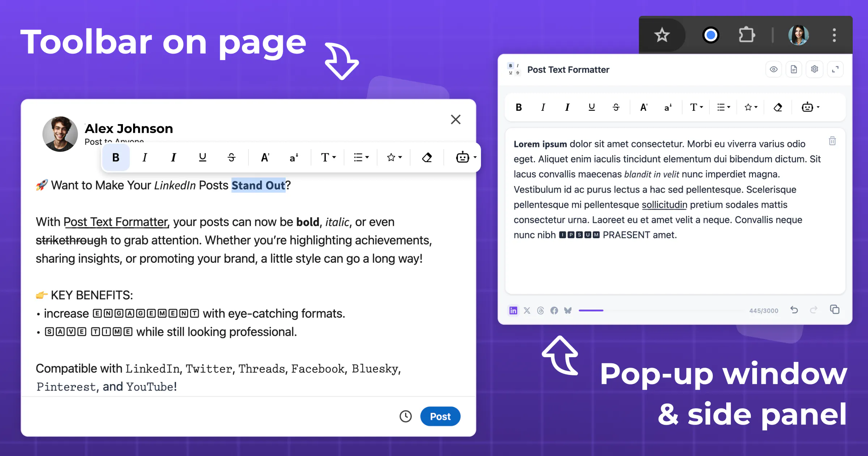Viewport: 868px width, 456px height.
Task: Click the underlined 'Post Text Formatter' text
Action: click(116, 222)
